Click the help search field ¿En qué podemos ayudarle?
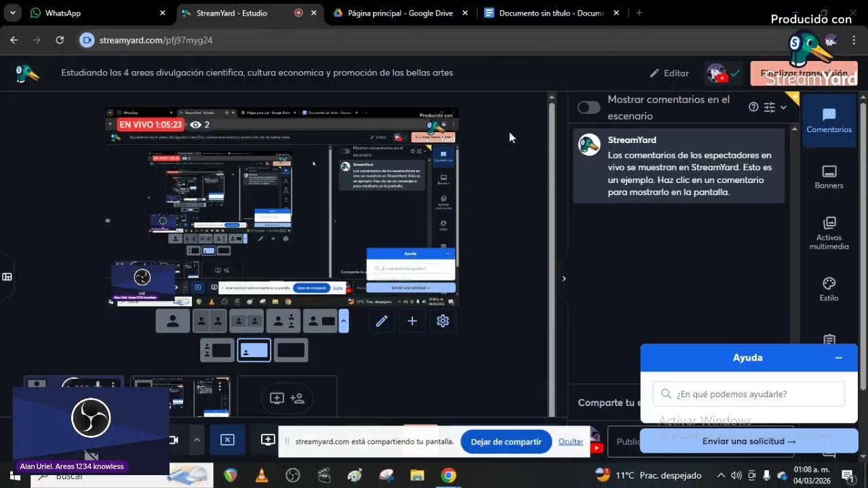This screenshot has height=488, width=868. [749, 394]
